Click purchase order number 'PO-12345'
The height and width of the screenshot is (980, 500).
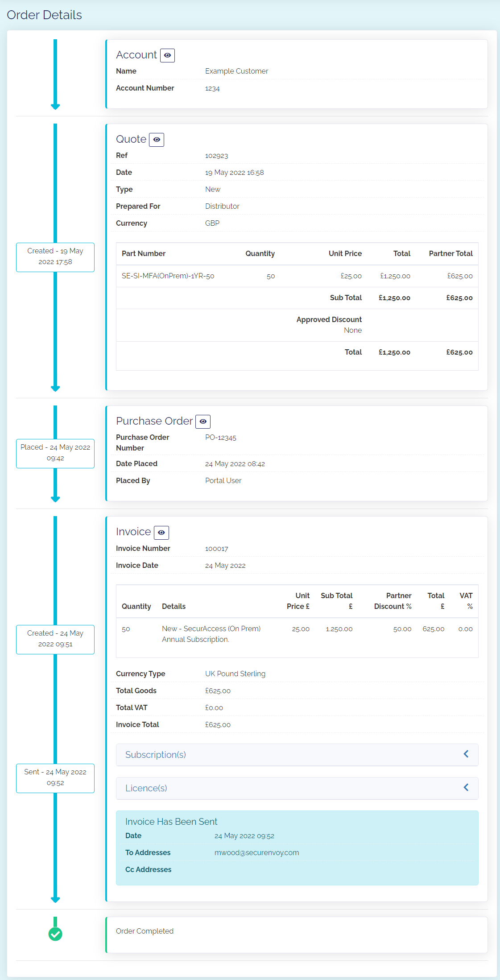click(221, 438)
